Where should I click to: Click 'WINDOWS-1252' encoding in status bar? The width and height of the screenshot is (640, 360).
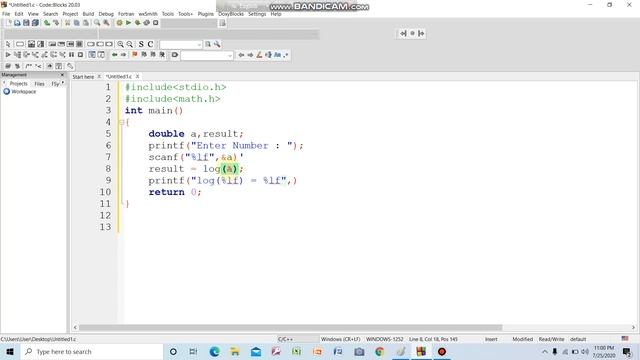coord(384,339)
